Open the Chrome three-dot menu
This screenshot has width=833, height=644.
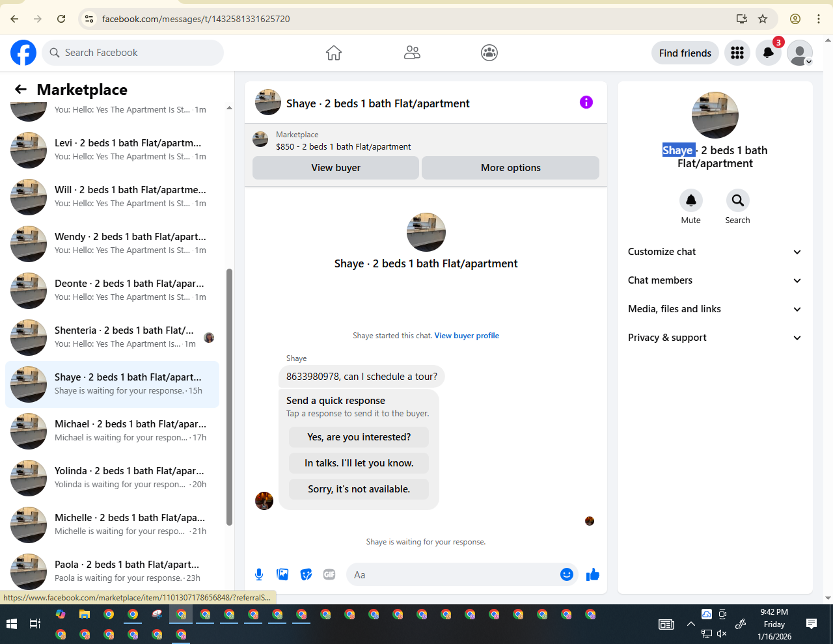pyautogui.click(x=819, y=19)
